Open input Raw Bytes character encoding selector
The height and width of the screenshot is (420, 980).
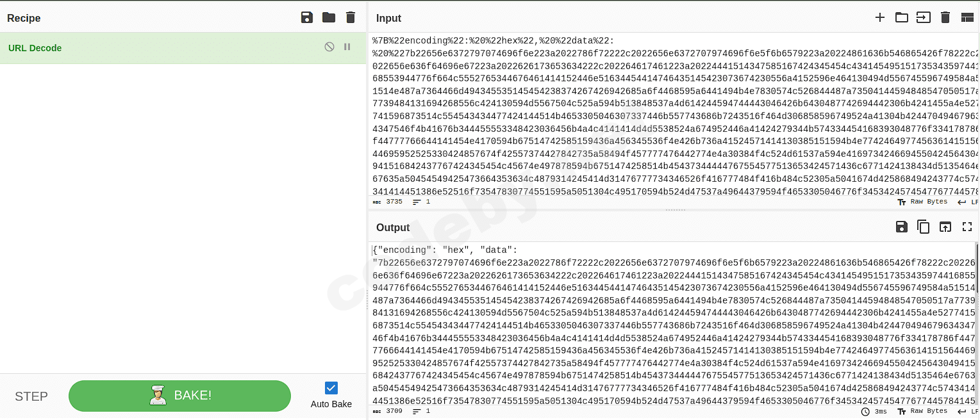(x=922, y=202)
